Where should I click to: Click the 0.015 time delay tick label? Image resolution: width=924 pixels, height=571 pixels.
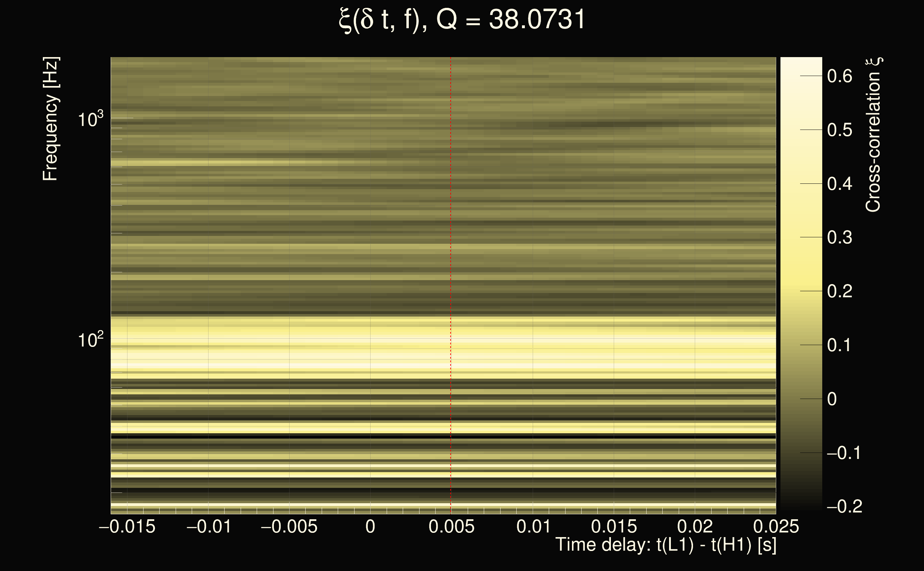click(x=614, y=526)
